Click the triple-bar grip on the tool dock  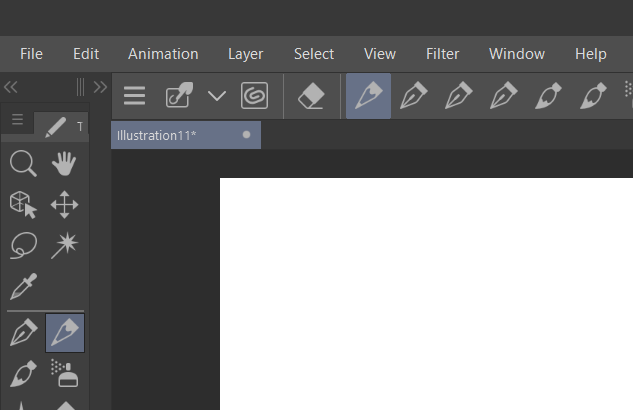tap(80, 87)
